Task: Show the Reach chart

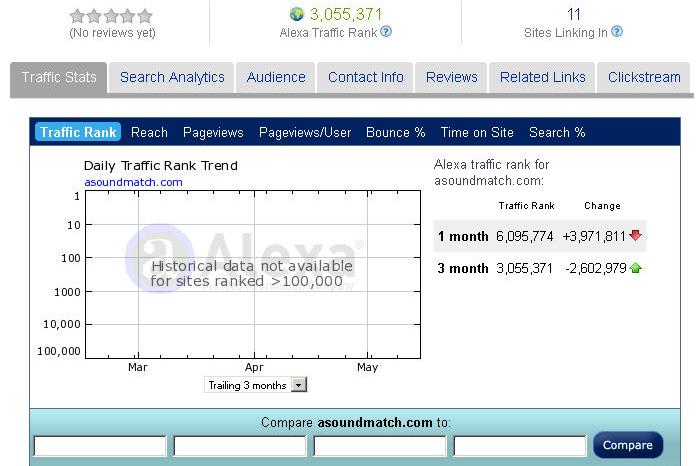Action: tap(149, 132)
